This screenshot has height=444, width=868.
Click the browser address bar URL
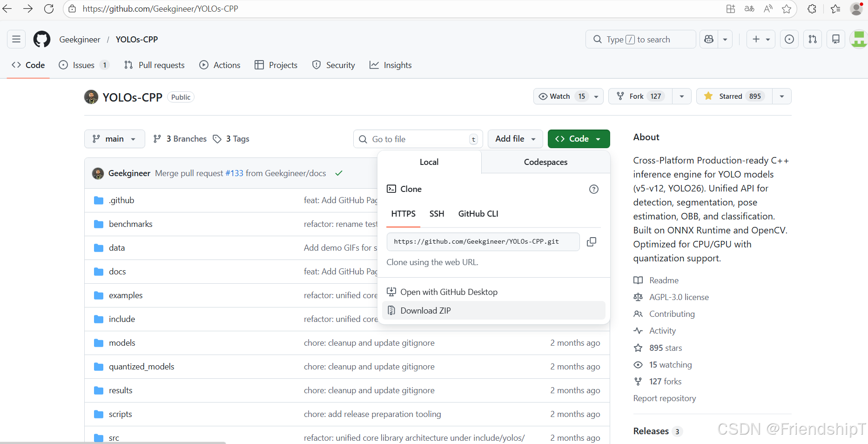click(160, 9)
